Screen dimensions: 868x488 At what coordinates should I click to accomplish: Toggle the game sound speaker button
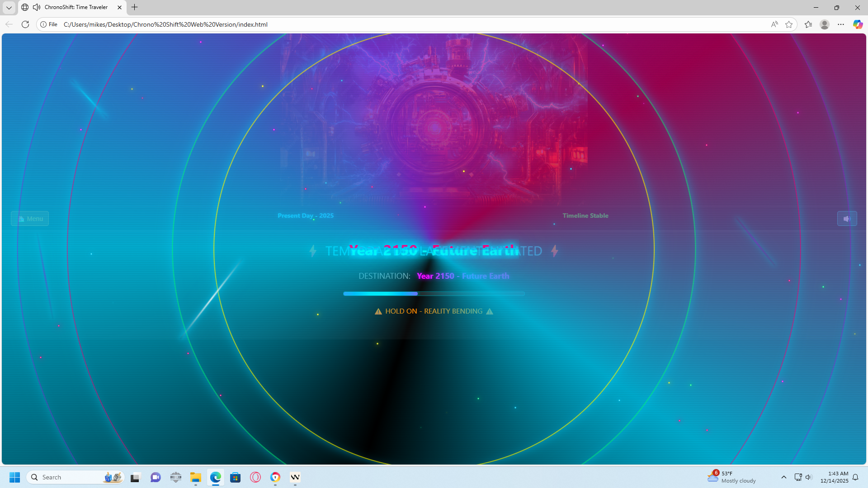click(x=847, y=219)
